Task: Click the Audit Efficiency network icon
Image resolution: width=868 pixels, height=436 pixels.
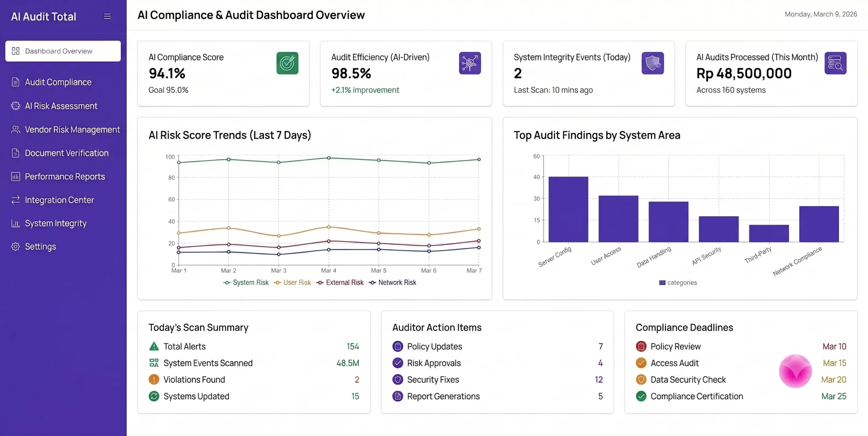Action: click(x=470, y=63)
